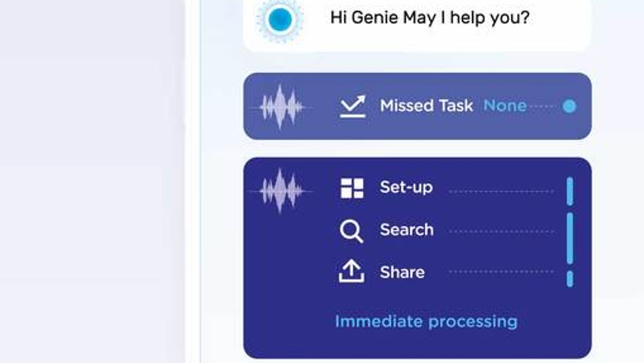Click the Missed Task checkmark icon
Image resolution: width=644 pixels, height=363 pixels.
pos(353,106)
